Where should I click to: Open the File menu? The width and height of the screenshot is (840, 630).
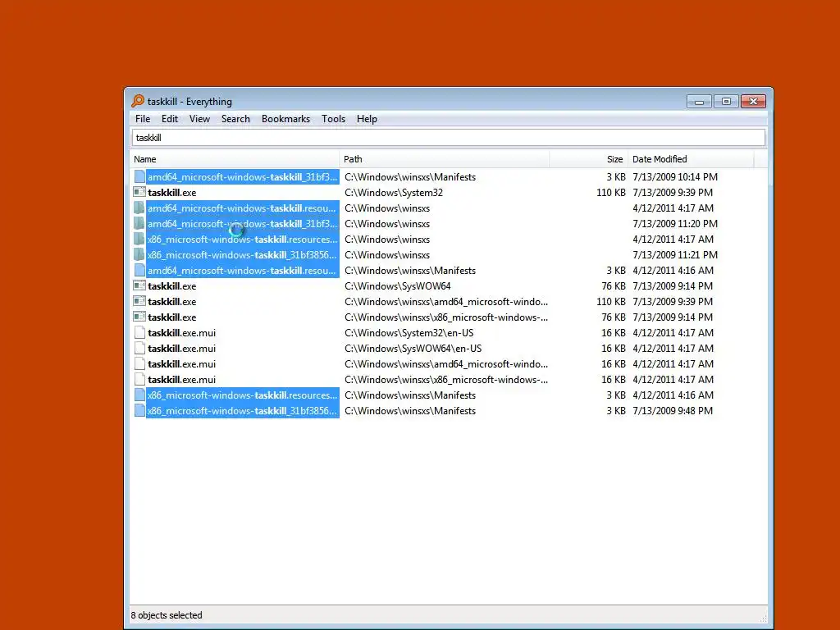click(x=143, y=119)
